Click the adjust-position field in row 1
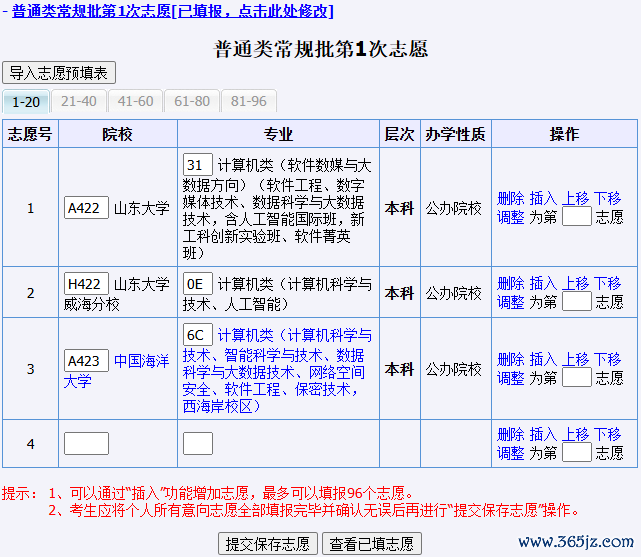 tap(577, 216)
